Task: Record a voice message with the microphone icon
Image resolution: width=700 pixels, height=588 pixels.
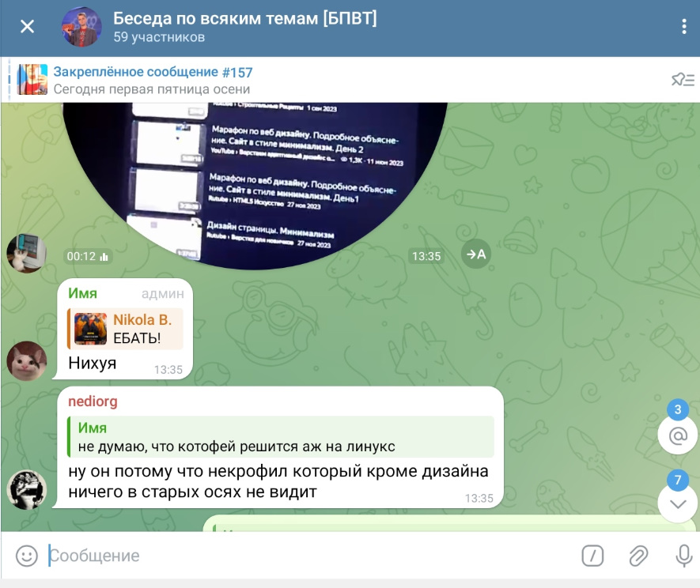Action: click(x=684, y=556)
